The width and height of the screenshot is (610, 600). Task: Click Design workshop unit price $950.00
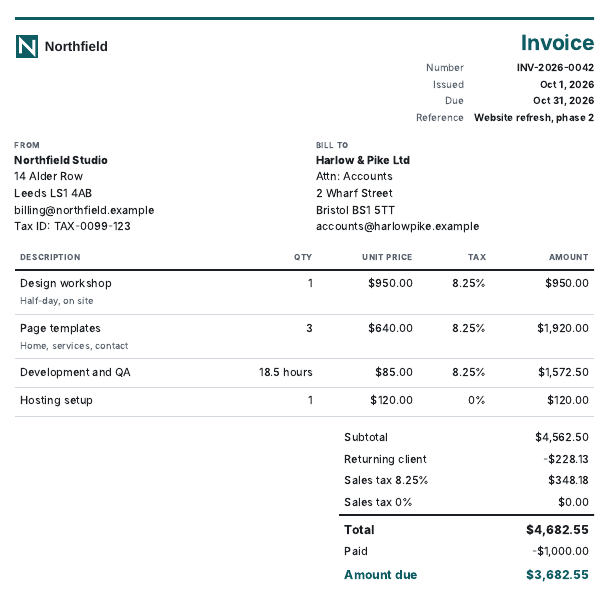pos(390,283)
